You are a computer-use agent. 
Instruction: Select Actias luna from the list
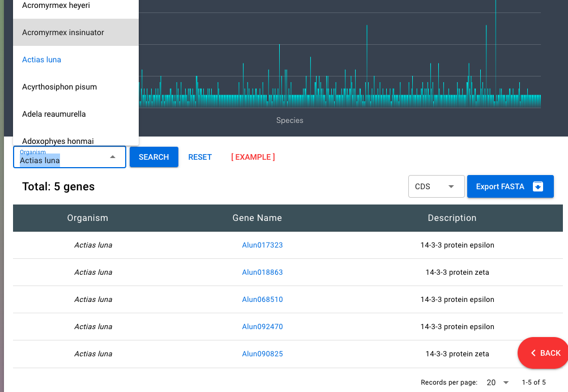point(76,60)
